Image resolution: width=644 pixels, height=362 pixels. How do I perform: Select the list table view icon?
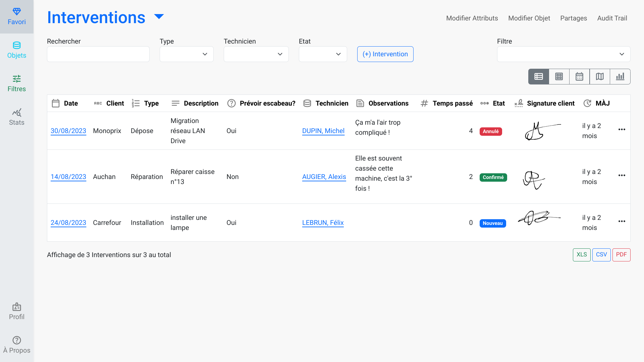point(539,76)
